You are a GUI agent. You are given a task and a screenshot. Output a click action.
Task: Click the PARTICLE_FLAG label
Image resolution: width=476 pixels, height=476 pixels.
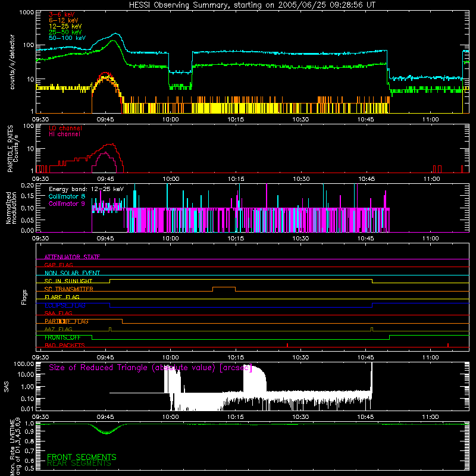click(67, 321)
